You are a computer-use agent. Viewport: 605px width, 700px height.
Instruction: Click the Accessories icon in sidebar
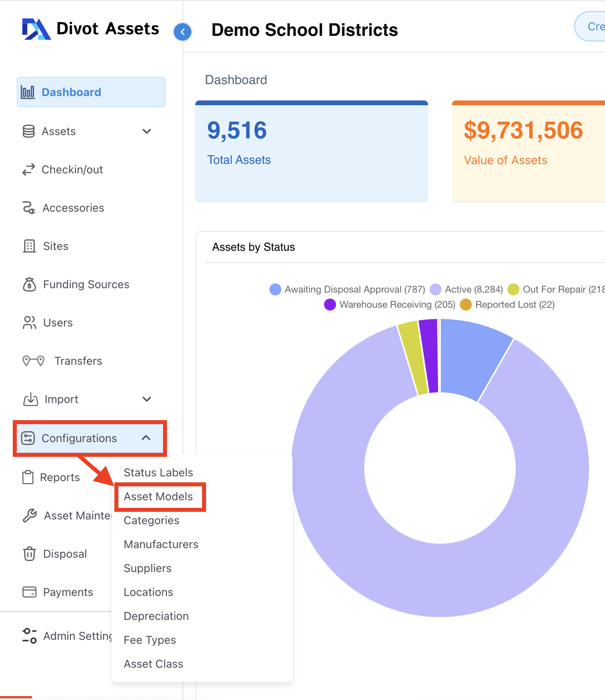pyautogui.click(x=29, y=208)
